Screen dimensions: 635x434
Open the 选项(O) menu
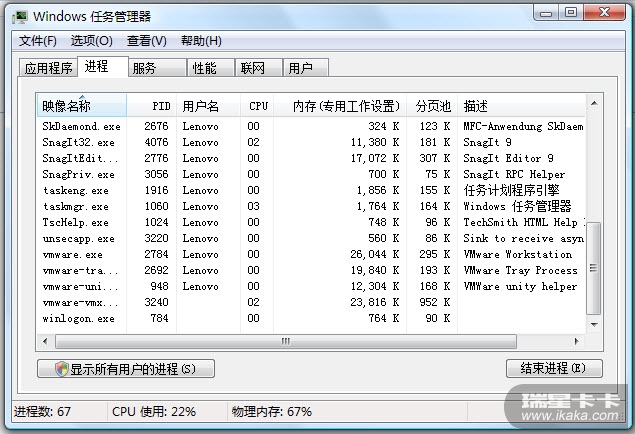tap(92, 41)
